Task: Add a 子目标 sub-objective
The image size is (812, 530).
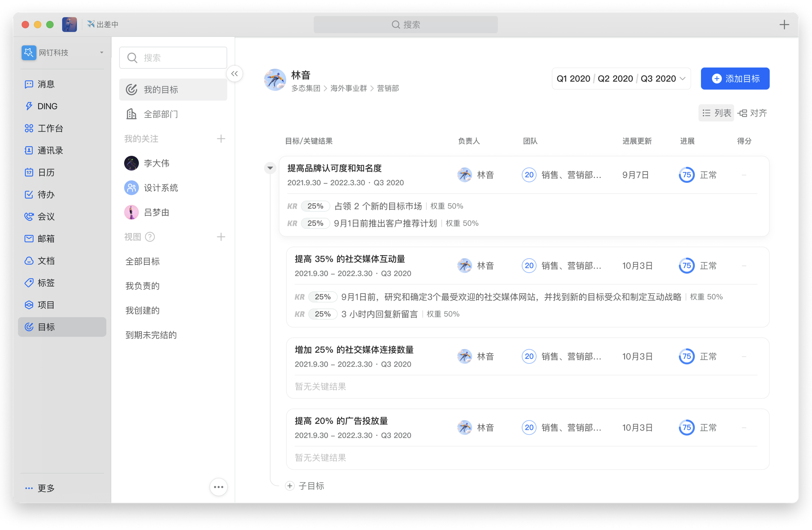Action: click(305, 486)
